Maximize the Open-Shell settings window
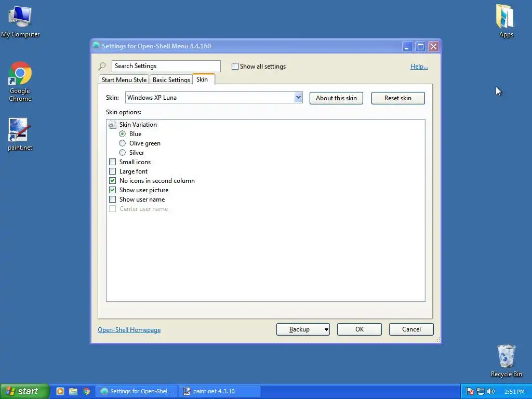Viewport: 532px width, 399px height. [420, 46]
